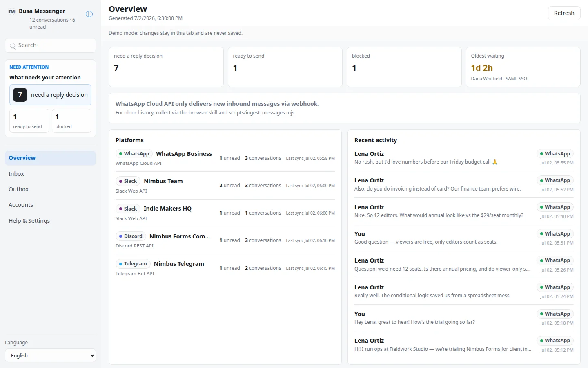This screenshot has height=368, width=588.
Task: Click the Refresh button
Action: (564, 13)
